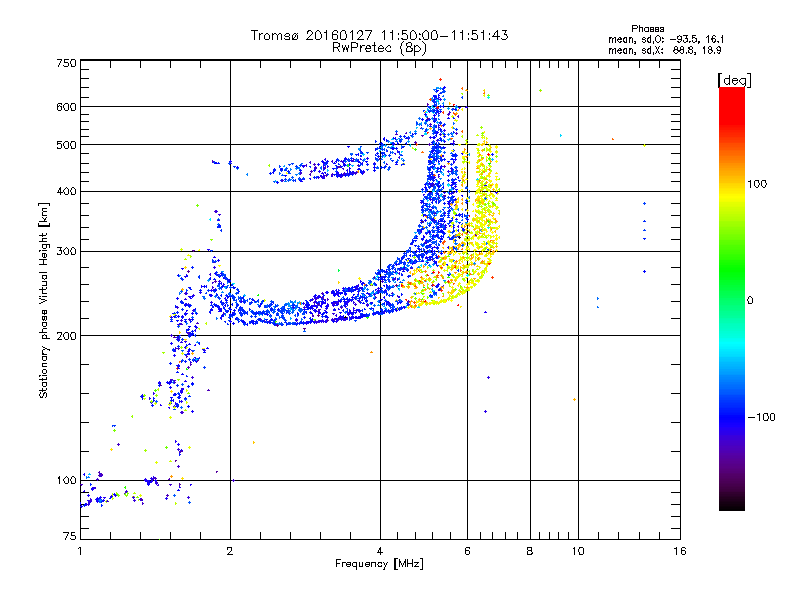Click the colorbar tick label '0'
Image resolution: width=800 pixels, height=600 pixels.
pyautogui.click(x=750, y=301)
